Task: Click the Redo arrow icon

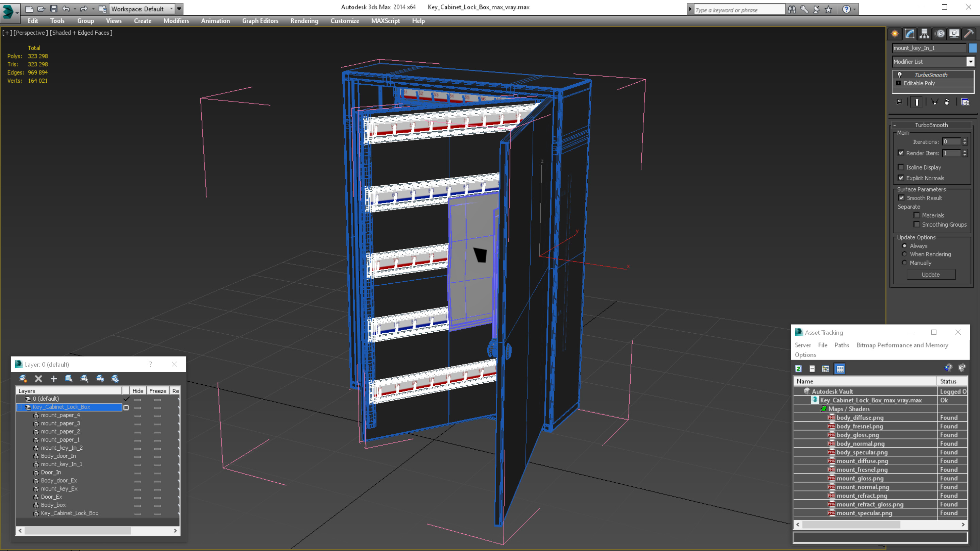Action: [x=84, y=9]
